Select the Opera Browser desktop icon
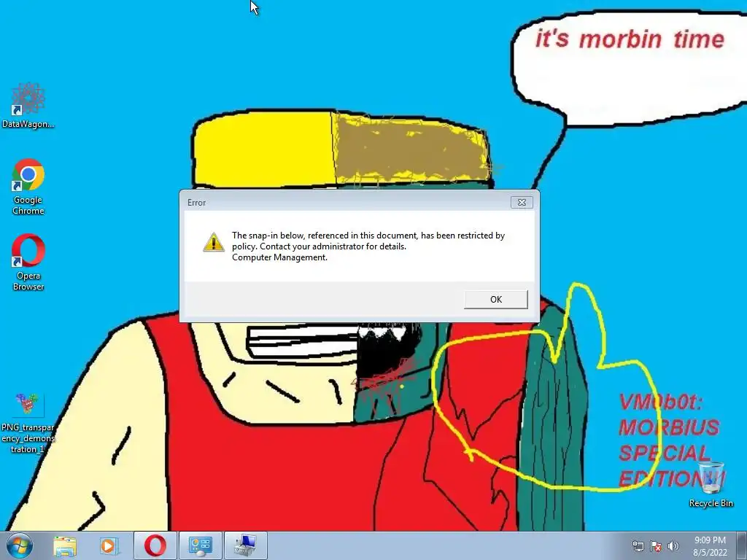The height and width of the screenshot is (560, 747). tap(28, 262)
